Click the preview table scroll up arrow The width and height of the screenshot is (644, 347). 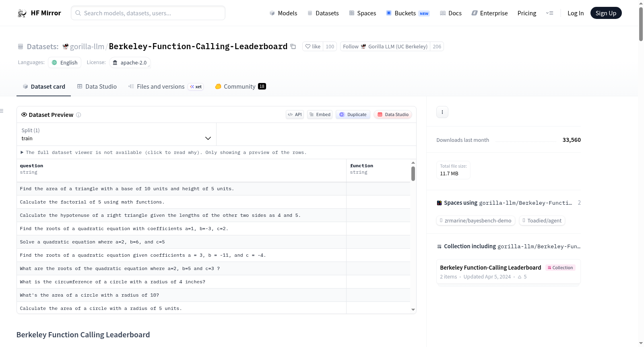click(x=413, y=163)
